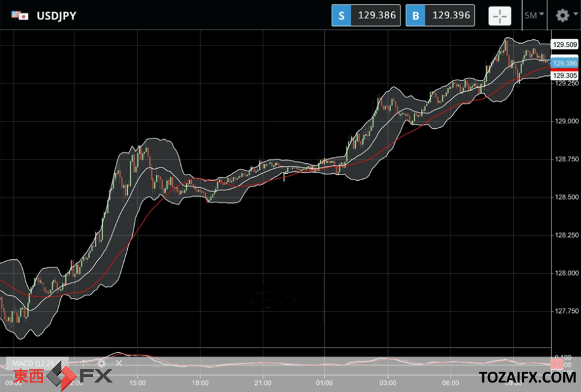The height and width of the screenshot is (392, 581).
Task: Click the 01/06 date axis label
Action: (x=324, y=383)
